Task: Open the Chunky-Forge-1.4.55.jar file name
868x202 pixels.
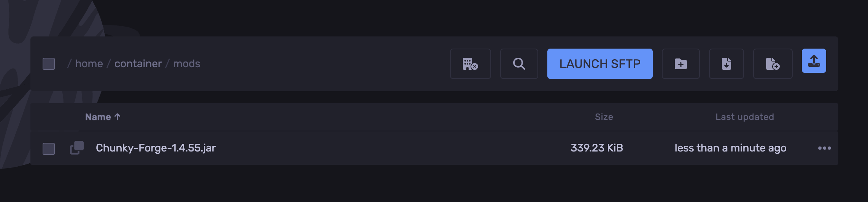Action: click(x=156, y=148)
